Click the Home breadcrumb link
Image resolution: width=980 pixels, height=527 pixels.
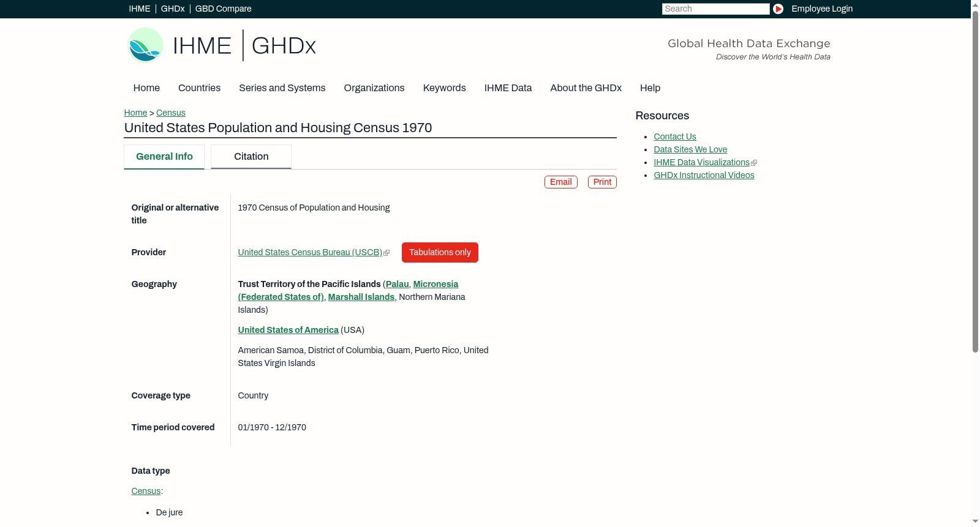coord(135,113)
